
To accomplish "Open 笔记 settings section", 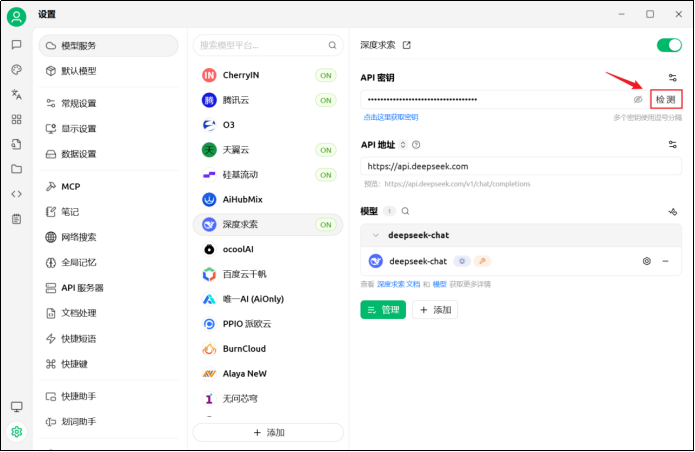I will point(109,212).
